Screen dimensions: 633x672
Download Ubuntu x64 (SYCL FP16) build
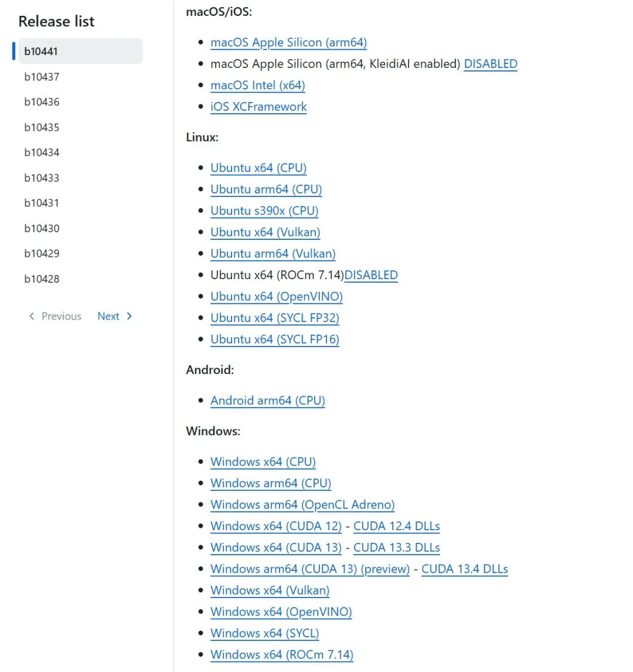(274, 340)
